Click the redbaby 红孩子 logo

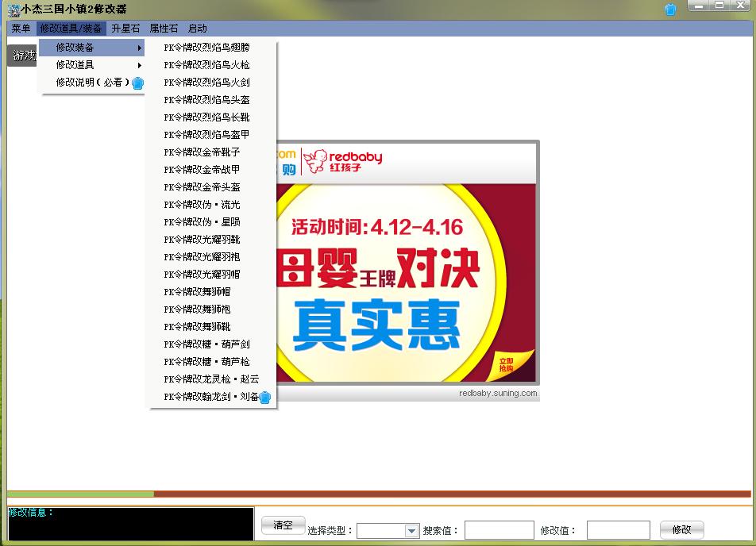343,161
